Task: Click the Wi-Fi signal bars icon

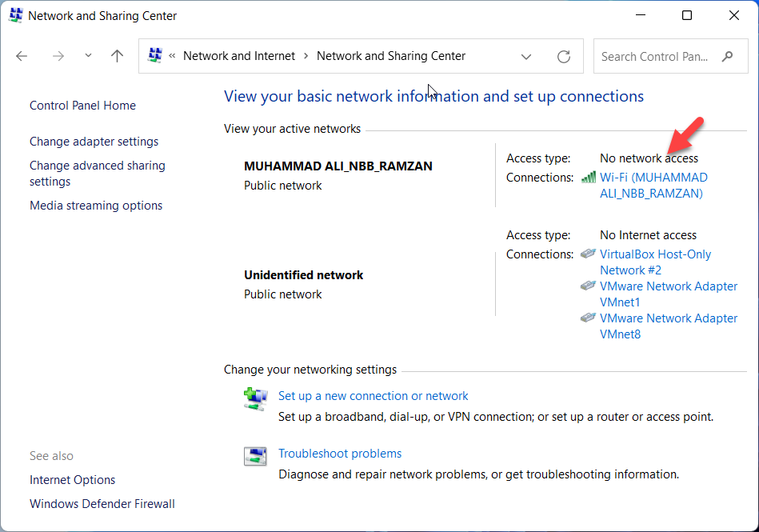Action: [x=589, y=178]
